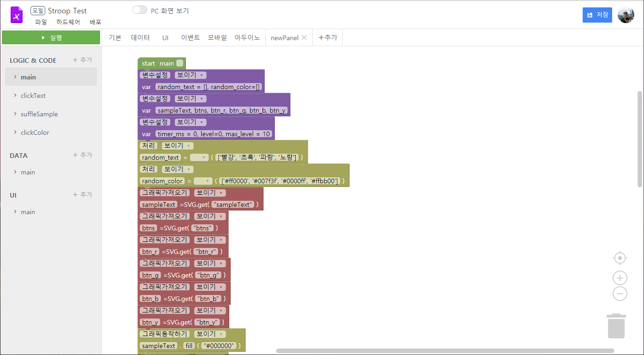Image resolution: width=644 pixels, height=355 pixels.
Task: Add a new DATA item
Action: 83,155
